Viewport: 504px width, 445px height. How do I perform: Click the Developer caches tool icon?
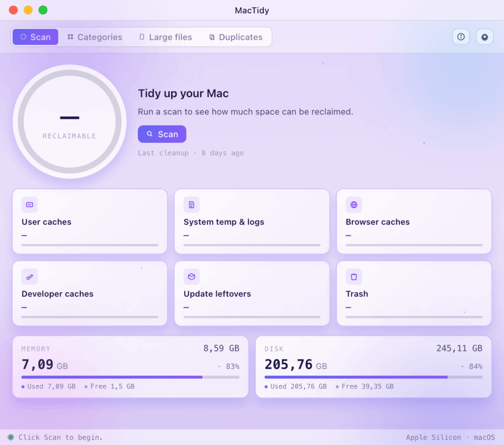pos(30,277)
